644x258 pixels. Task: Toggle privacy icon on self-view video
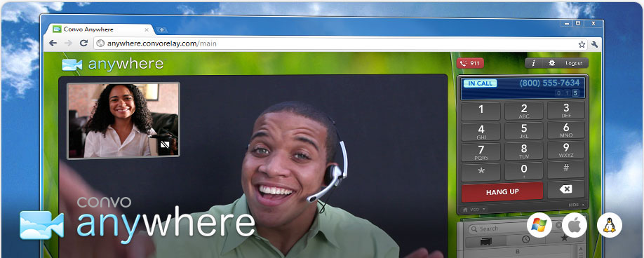165,144
